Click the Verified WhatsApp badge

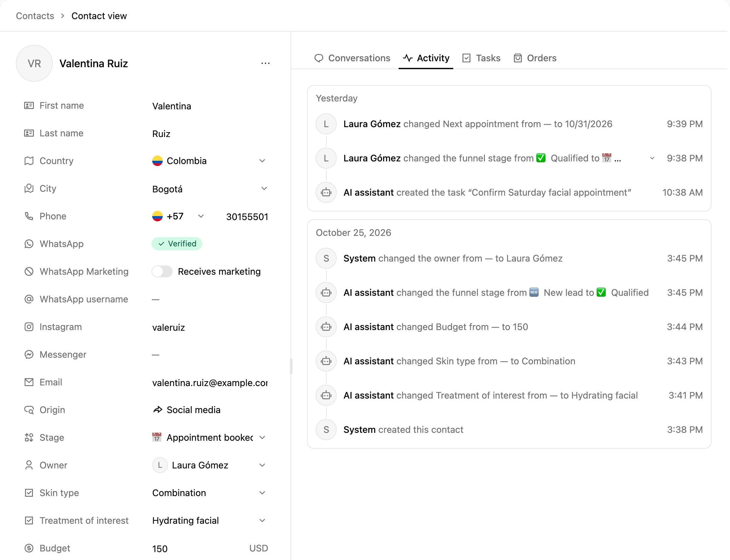(177, 244)
